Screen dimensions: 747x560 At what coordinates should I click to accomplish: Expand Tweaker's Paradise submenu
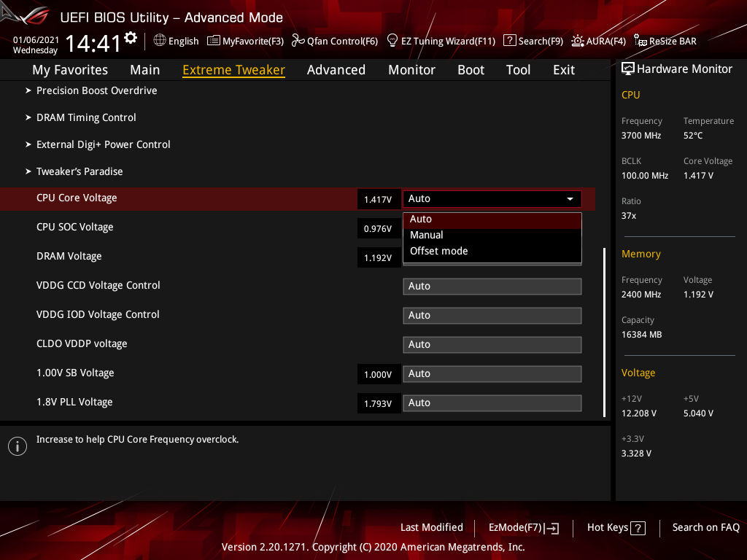click(80, 171)
